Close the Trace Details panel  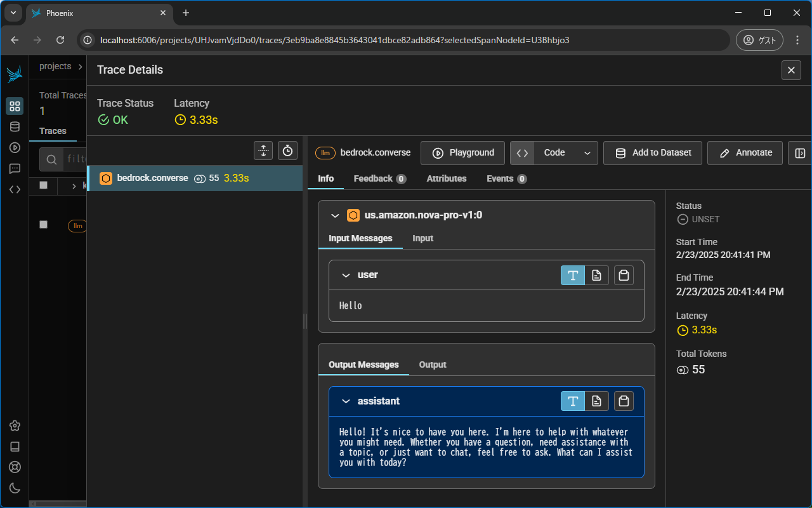[791, 70]
